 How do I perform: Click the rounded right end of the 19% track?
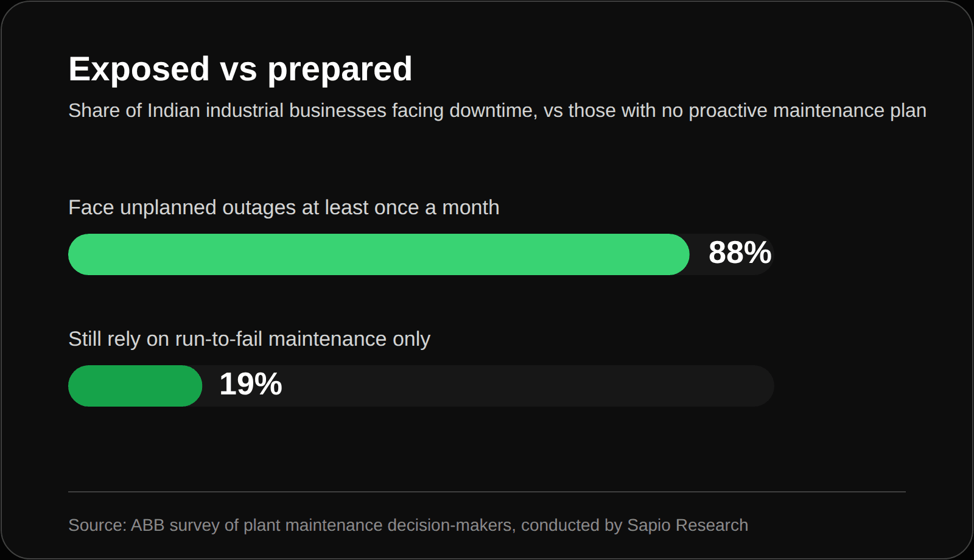point(761,386)
